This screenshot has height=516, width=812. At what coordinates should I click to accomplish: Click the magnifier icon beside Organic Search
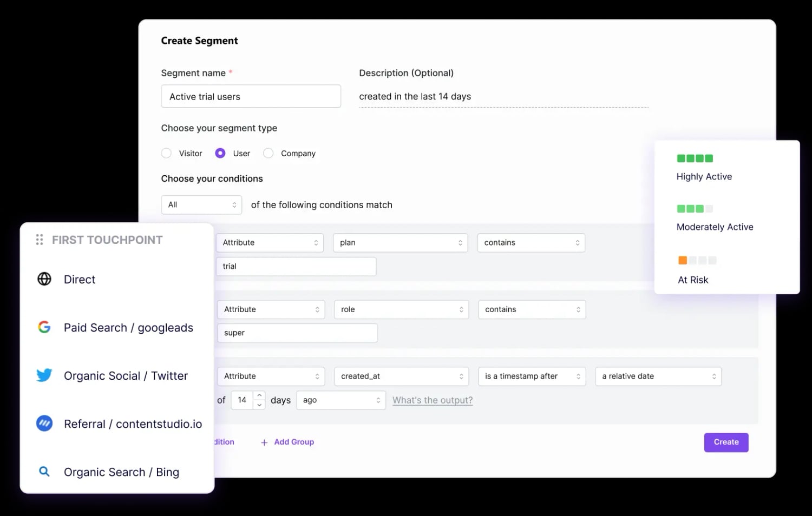click(44, 472)
